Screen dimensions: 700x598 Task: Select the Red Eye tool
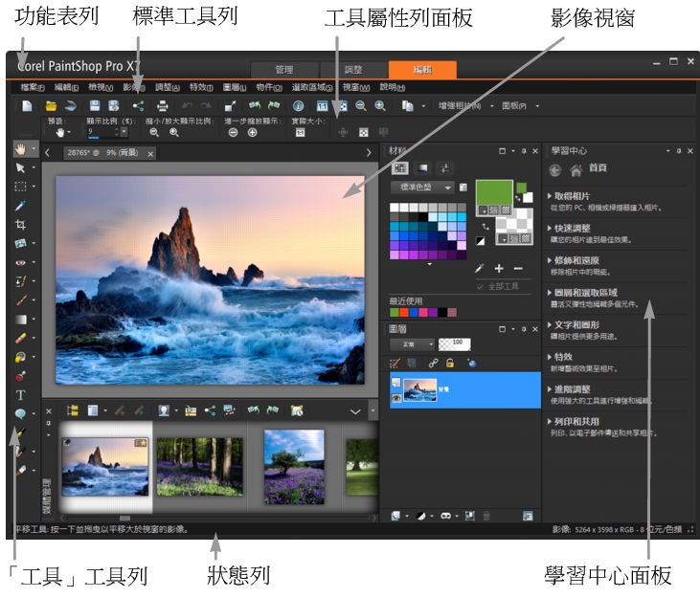point(20,262)
